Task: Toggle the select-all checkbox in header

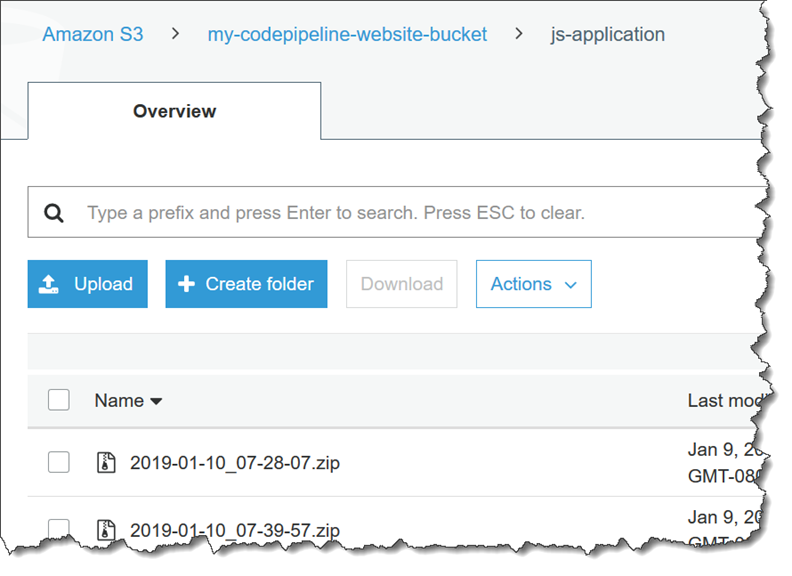Action: tap(59, 400)
